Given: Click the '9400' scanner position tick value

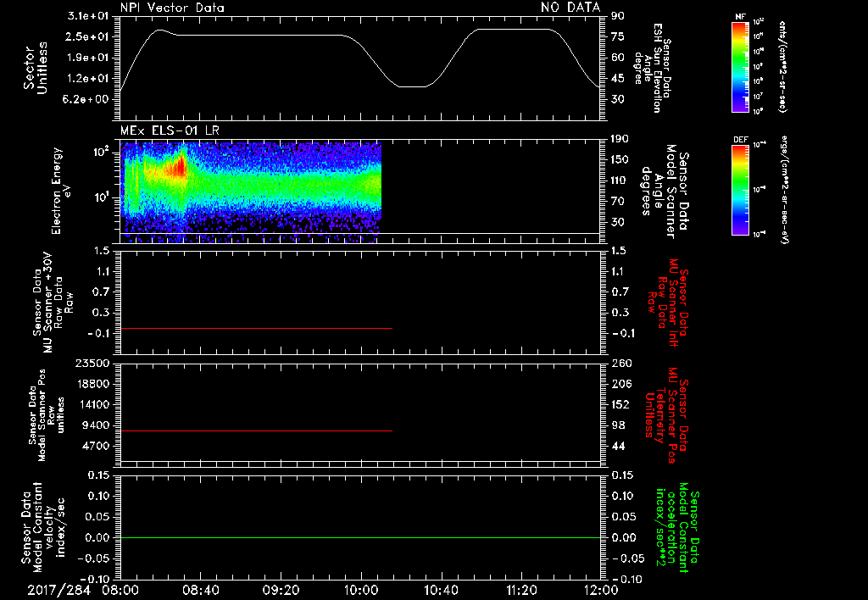Looking at the screenshot, I should coord(95,425).
